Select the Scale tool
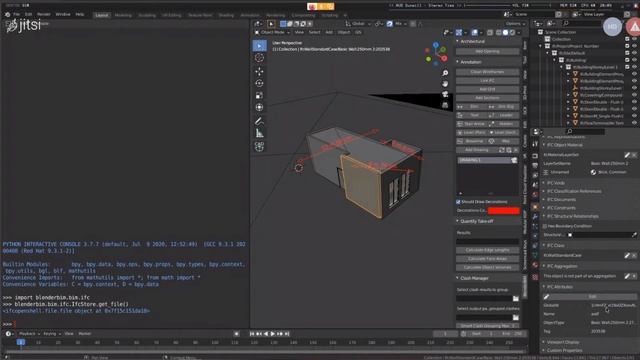The height and width of the screenshot is (360, 640). coord(259,95)
